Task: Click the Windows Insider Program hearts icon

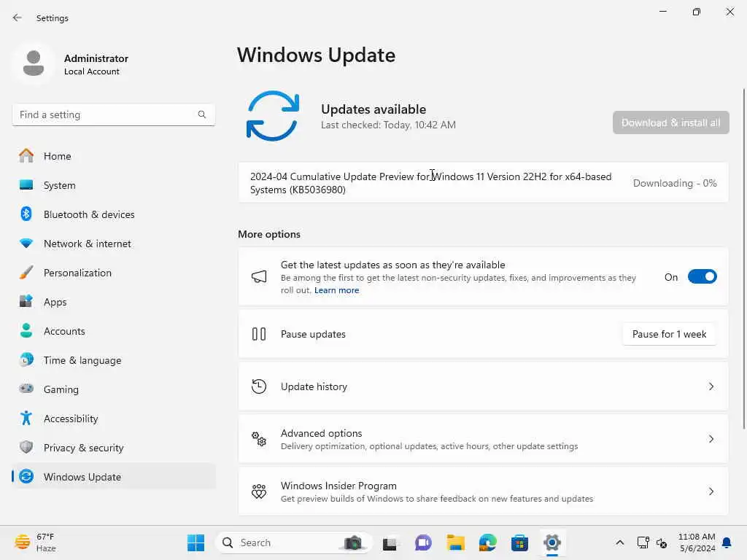Action: point(259,491)
